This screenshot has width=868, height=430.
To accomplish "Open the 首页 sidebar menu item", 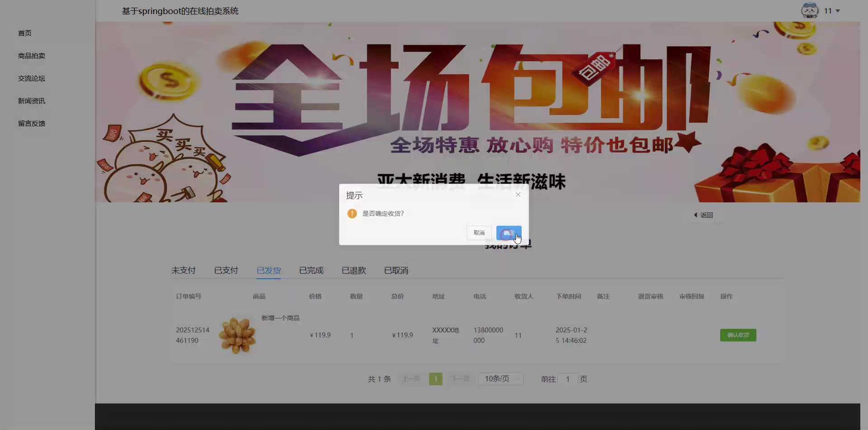I will point(25,33).
